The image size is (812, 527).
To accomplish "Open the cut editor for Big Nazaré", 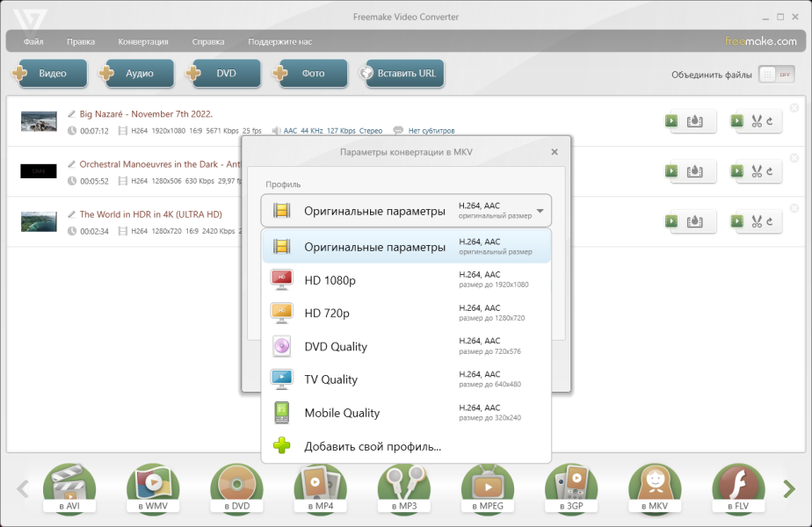I will tap(756, 121).
